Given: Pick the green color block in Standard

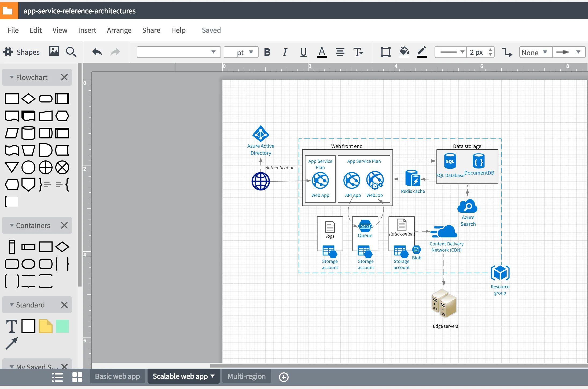Looking at the screenshot, I should click(x=62, y=326).
